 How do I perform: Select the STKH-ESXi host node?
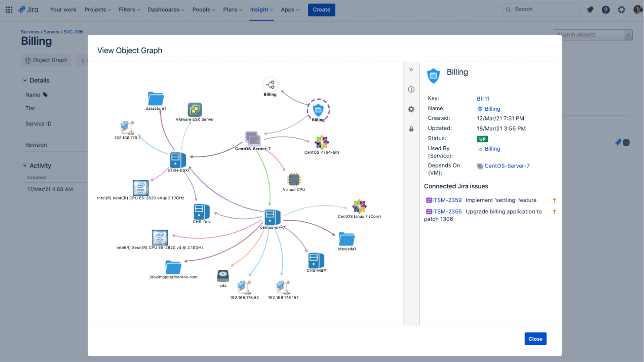[x=177, y=160]
